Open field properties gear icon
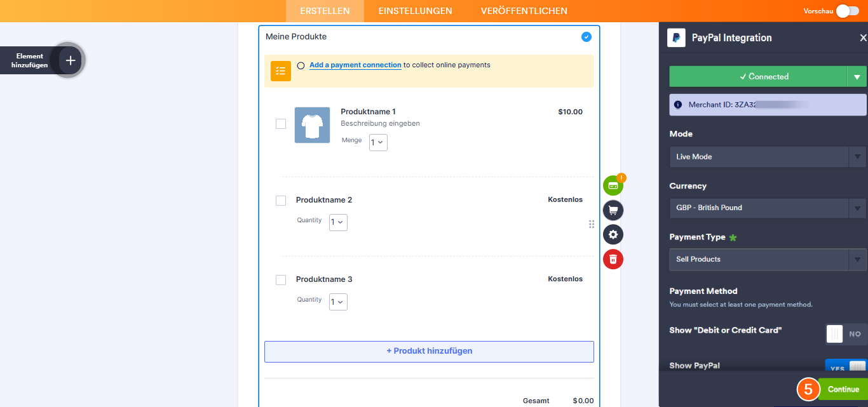Screen dimensions: 868x407 coord(613,234)
